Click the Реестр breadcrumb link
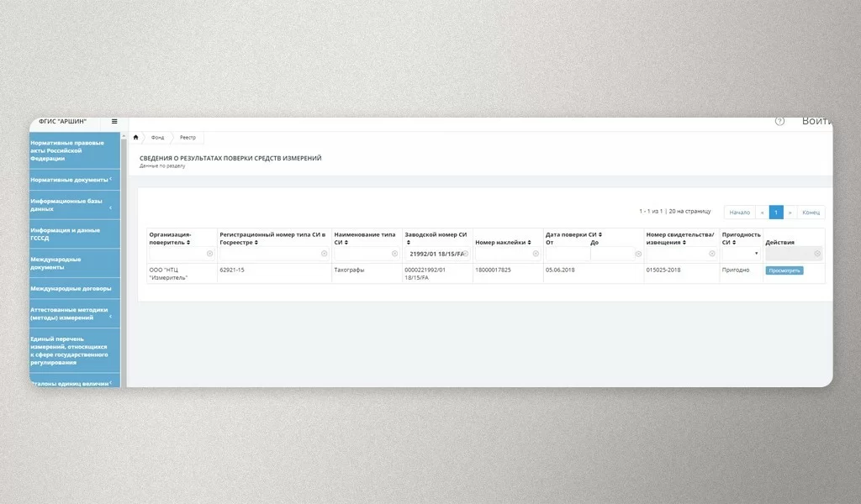 [188, 137]
